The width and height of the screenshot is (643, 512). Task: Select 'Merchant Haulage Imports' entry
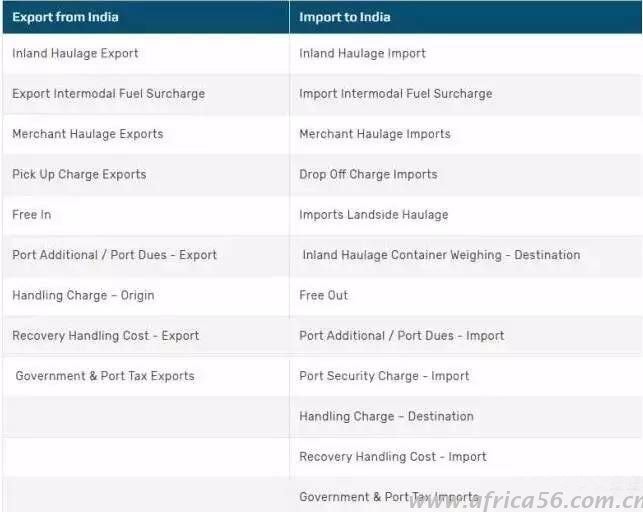(374, 134)
